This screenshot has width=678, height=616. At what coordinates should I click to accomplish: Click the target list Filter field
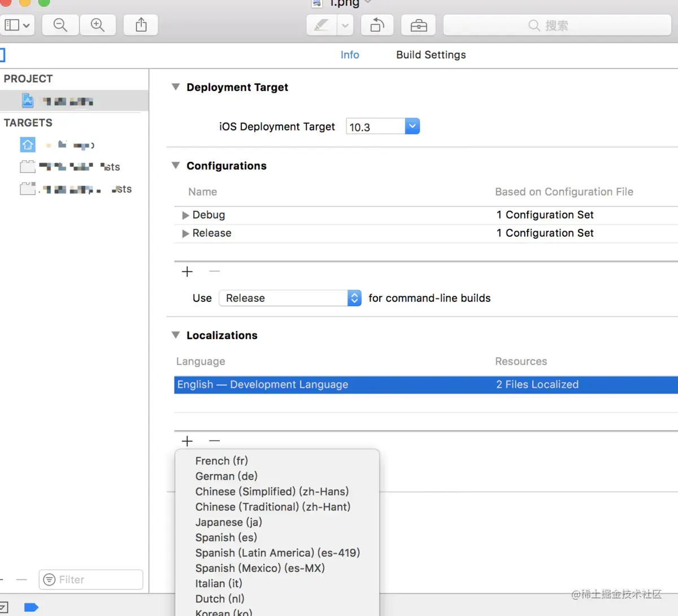click(91, 580)
